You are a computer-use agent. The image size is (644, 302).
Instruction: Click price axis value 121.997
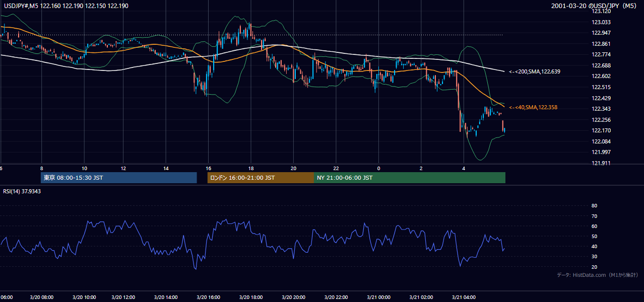601,152
